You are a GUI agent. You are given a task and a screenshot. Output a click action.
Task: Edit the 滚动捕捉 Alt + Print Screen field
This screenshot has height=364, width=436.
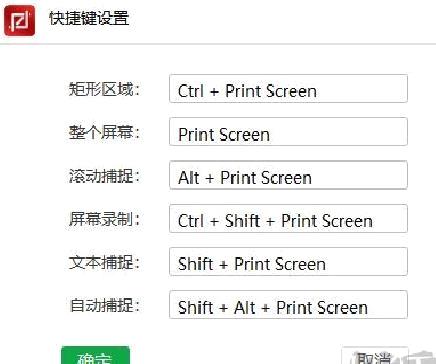[288, 175]
